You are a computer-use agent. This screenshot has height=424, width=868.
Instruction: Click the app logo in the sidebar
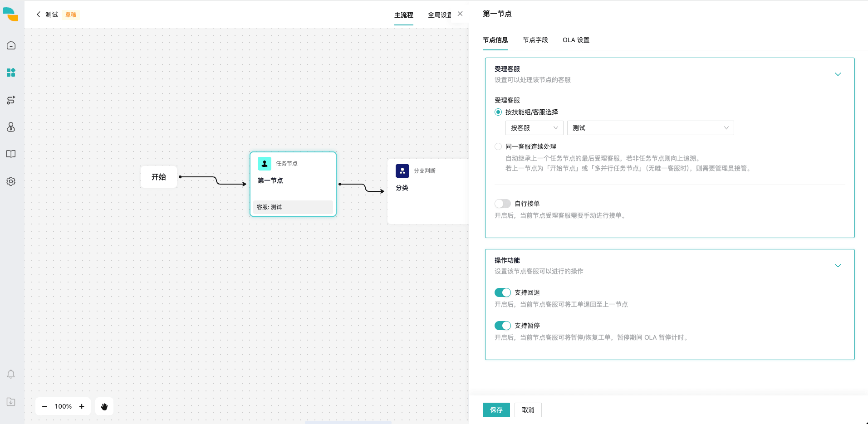[10, 15]
